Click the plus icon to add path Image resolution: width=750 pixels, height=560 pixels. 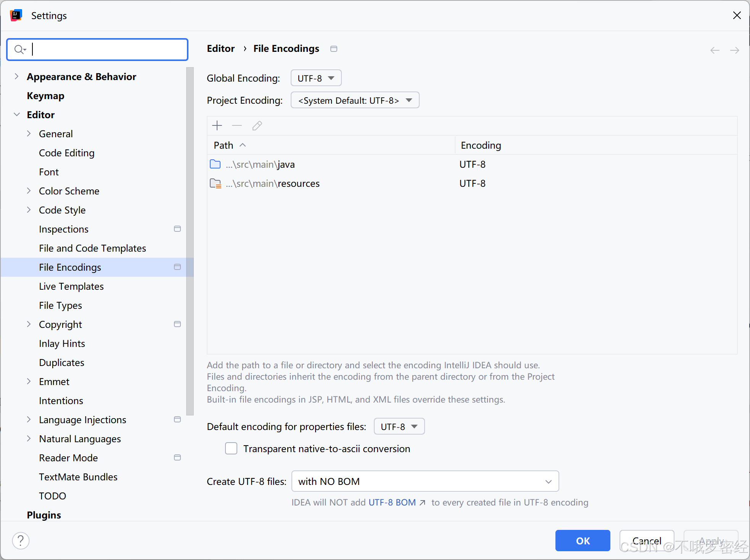coord(217,125)
